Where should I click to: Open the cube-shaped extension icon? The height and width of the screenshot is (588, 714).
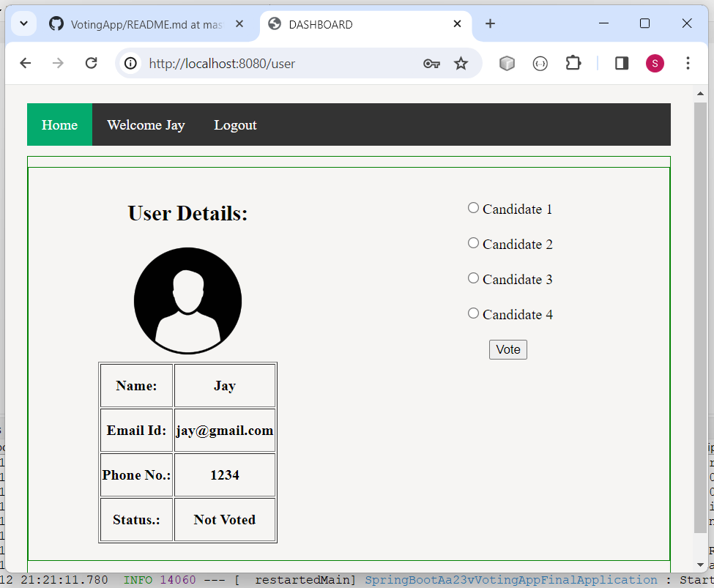[x=507, y=63]
